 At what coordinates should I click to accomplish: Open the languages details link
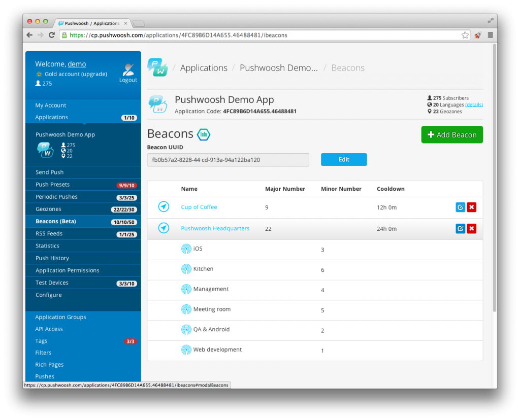[474, 104]
